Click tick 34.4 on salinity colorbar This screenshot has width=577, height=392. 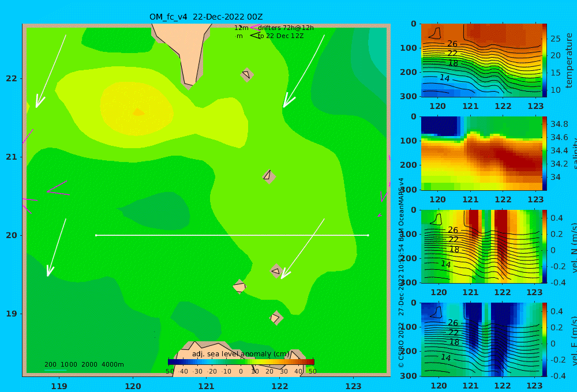pyautogui.click(x=559, y=151)
